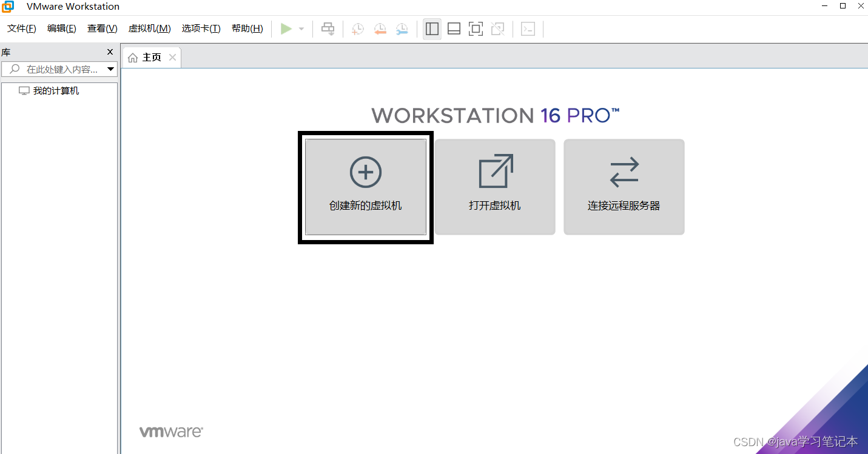Click the 连接远程服务器 button
Image resolution: width=868 pixels, height=454 pixels.
pos(624,187)
